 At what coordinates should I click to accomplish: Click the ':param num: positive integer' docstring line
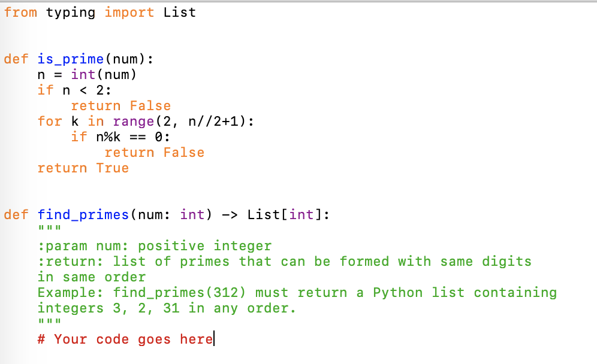coord(154,246)
